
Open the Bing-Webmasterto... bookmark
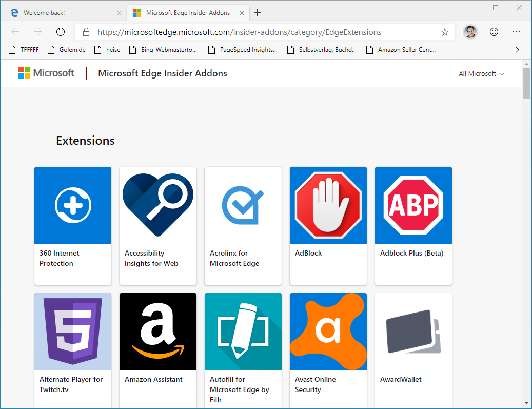point(163,50)
